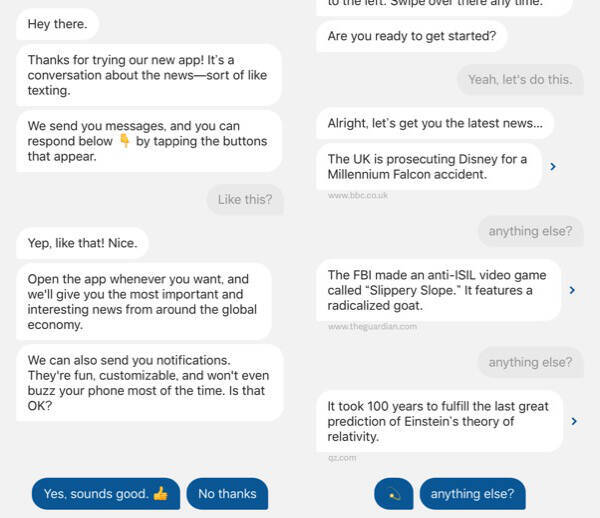The width and height of the screenshot is (600, 518).
Task: Click the 'Hey there.' greeting bubble
Action: 58,23
